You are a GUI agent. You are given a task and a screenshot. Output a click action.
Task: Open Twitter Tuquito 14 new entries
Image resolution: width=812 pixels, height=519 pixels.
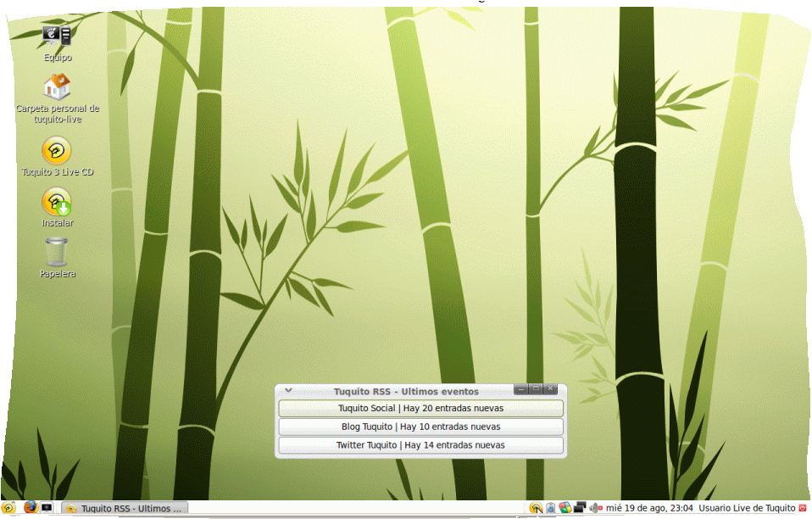pos(420,445)
